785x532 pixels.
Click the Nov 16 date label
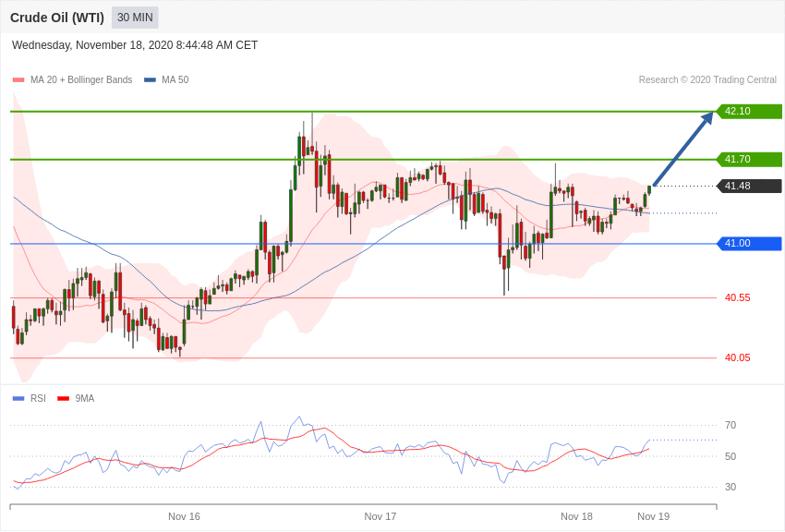[184, 516]
